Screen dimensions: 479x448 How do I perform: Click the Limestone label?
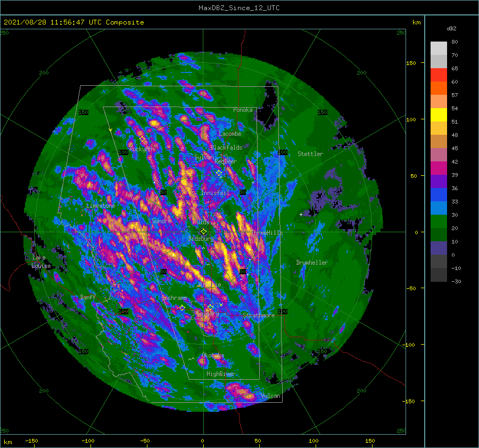(x=101, y=206)
